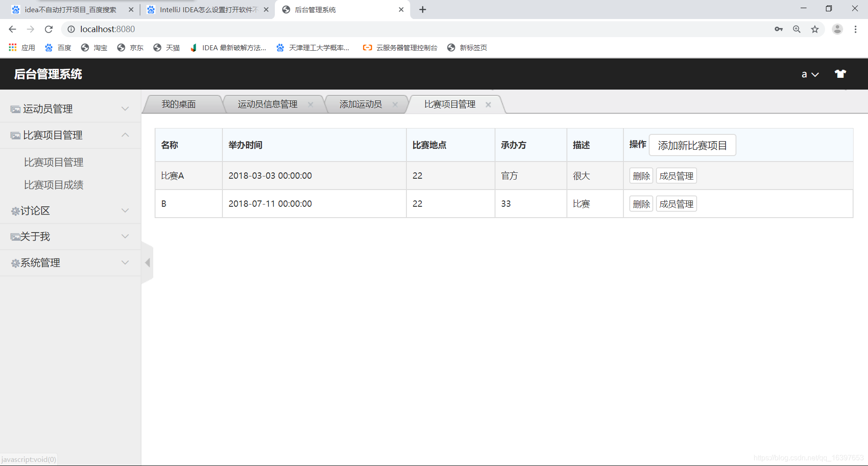Reload the localhost page
Viewport: 868px width, 466px height.
coord(49,29)
